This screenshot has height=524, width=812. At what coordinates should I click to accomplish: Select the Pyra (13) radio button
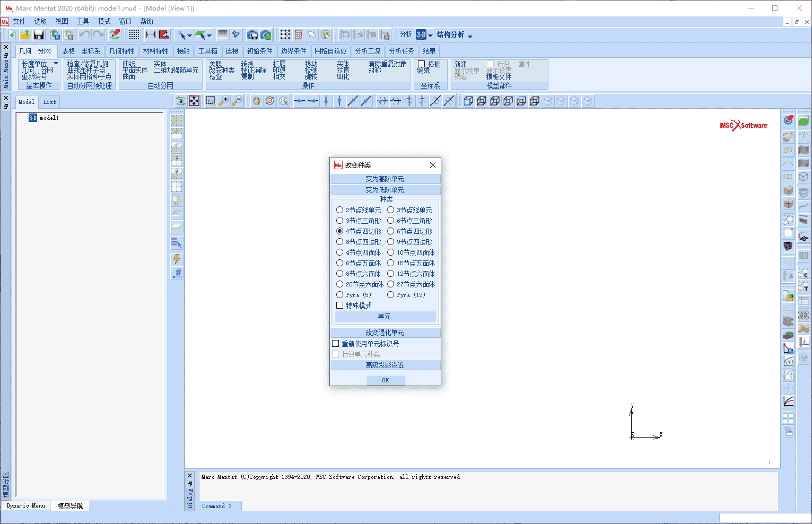tap(391, 295)
